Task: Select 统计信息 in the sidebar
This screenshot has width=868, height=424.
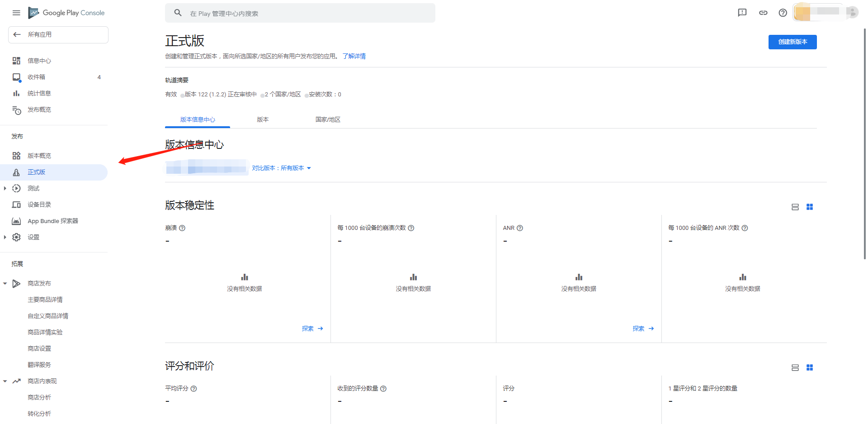Action: click(x=39, y=93)
